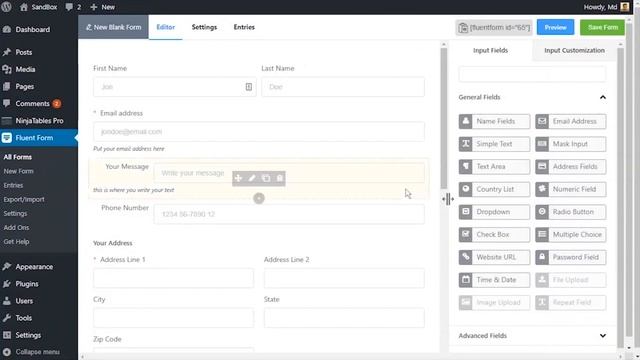This screenshot has height=360, width=640.
Task: Click the move icon on Your Message field
Action: click(238, 178)
